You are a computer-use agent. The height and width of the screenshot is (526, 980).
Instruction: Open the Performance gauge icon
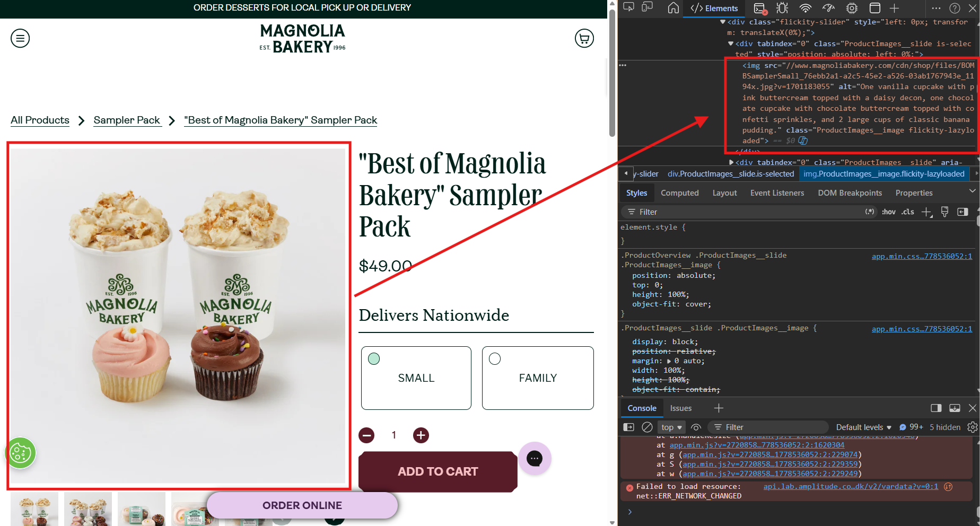[828, 8]
